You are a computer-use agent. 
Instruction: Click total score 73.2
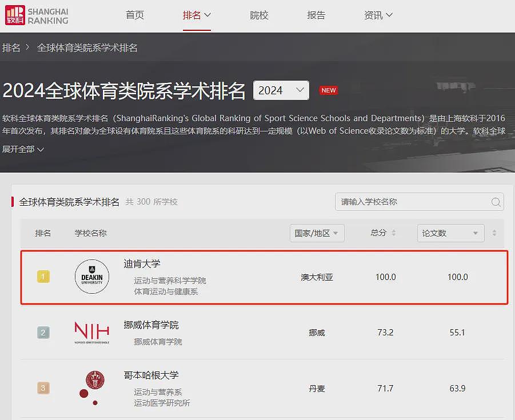(385, 333)
